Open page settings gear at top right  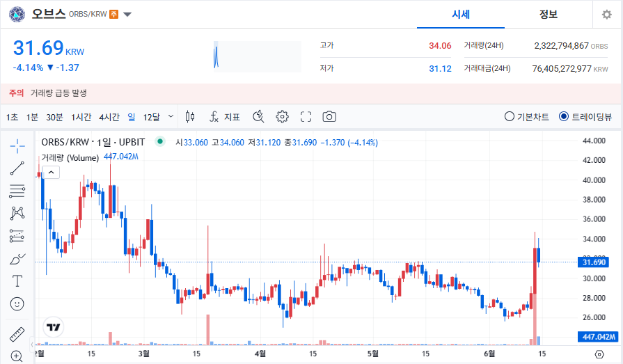[606, 15]
